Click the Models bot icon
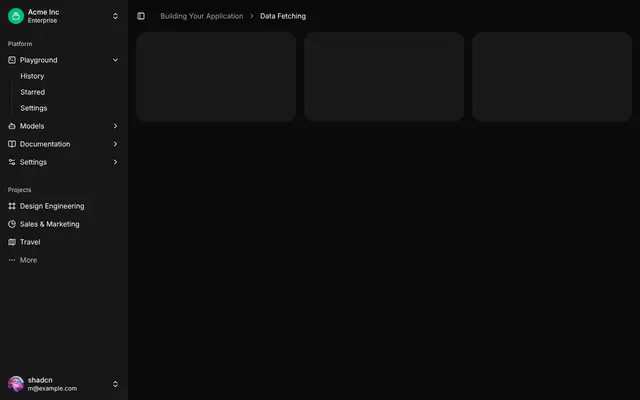640x400 pixels. [12, 126]
